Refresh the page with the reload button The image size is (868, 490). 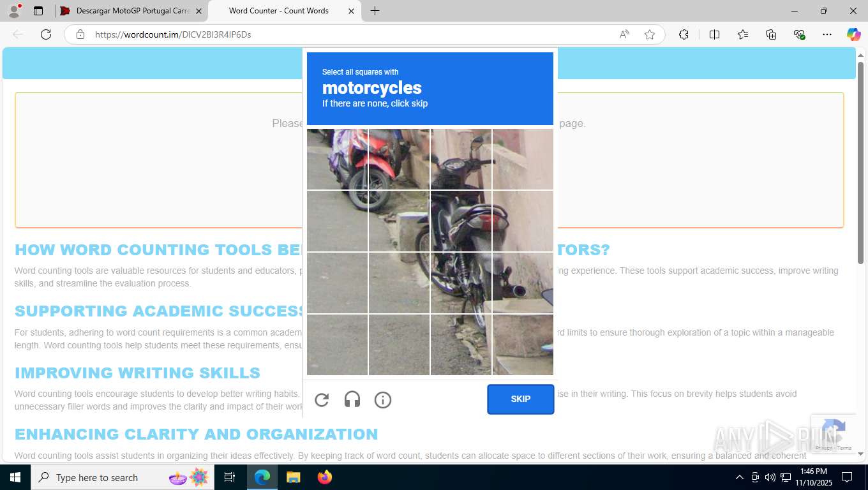(46, 34)
